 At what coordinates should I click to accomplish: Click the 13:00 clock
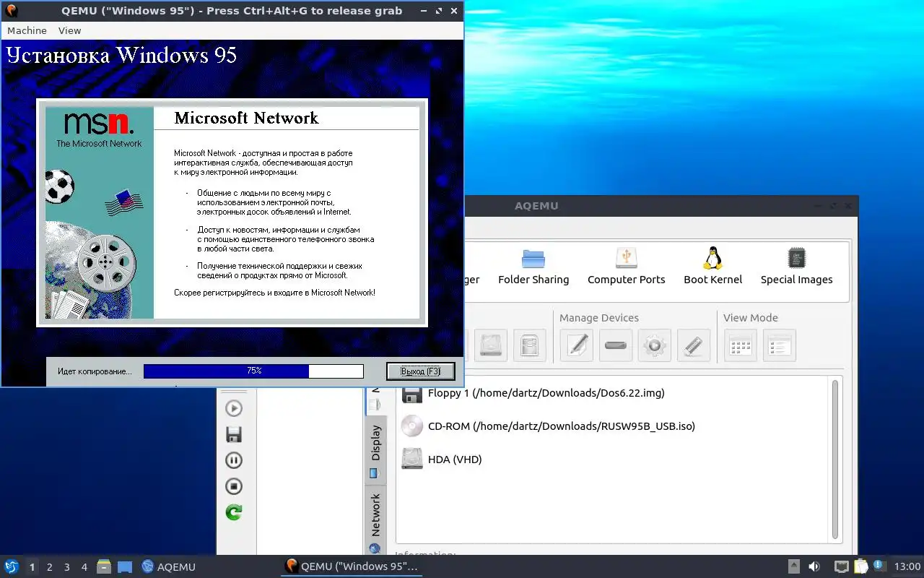coord(907,566)
